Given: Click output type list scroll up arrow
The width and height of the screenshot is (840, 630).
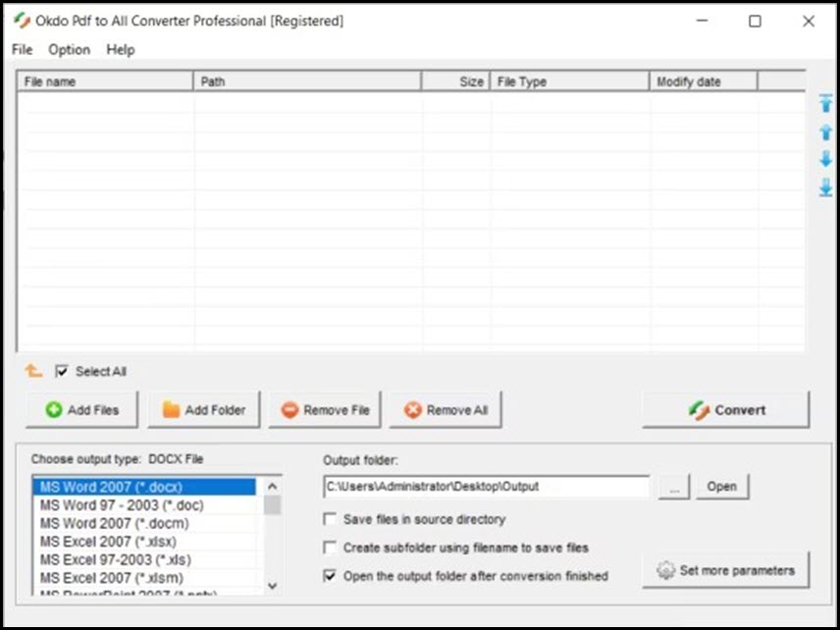Looking at the screenshot, I should click(272, 487).
